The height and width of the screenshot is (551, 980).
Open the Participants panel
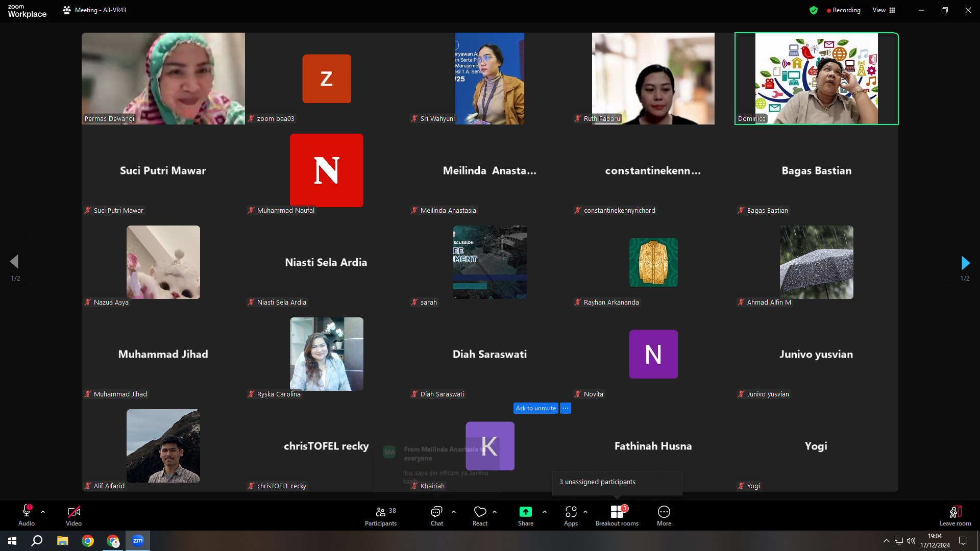[381, 516]
